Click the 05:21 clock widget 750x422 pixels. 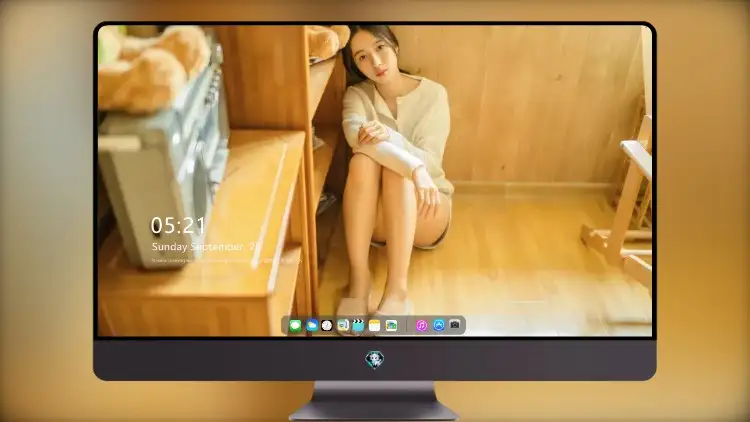[178, 225]
